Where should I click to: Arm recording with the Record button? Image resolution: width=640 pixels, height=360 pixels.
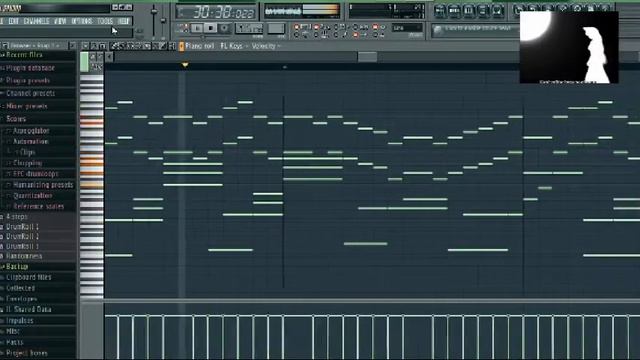224,28
